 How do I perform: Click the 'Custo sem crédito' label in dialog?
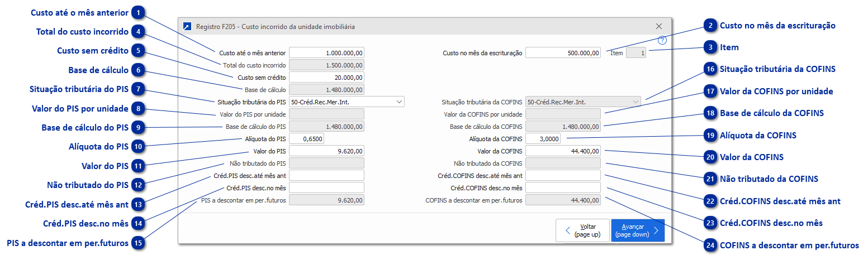point(262,78)
